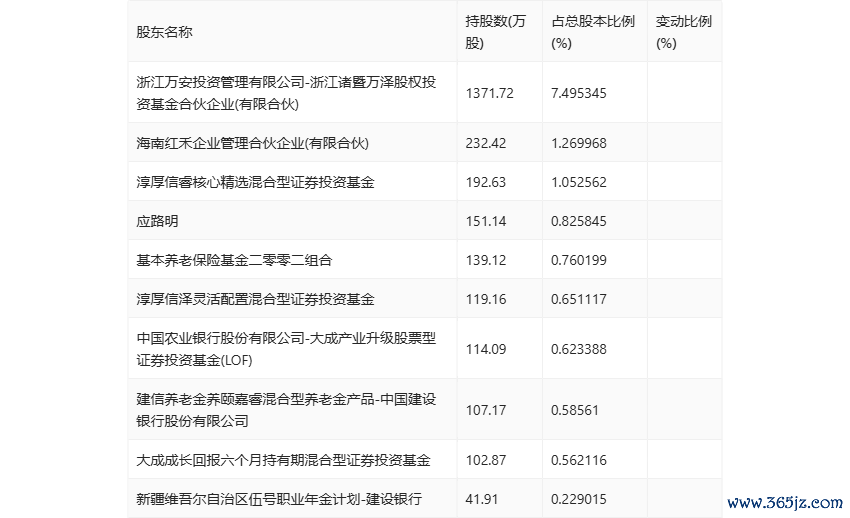Select 淳厚信睿核心精选混合型证券投资基金 name
850x518 pixels.
tap(255, 182)
